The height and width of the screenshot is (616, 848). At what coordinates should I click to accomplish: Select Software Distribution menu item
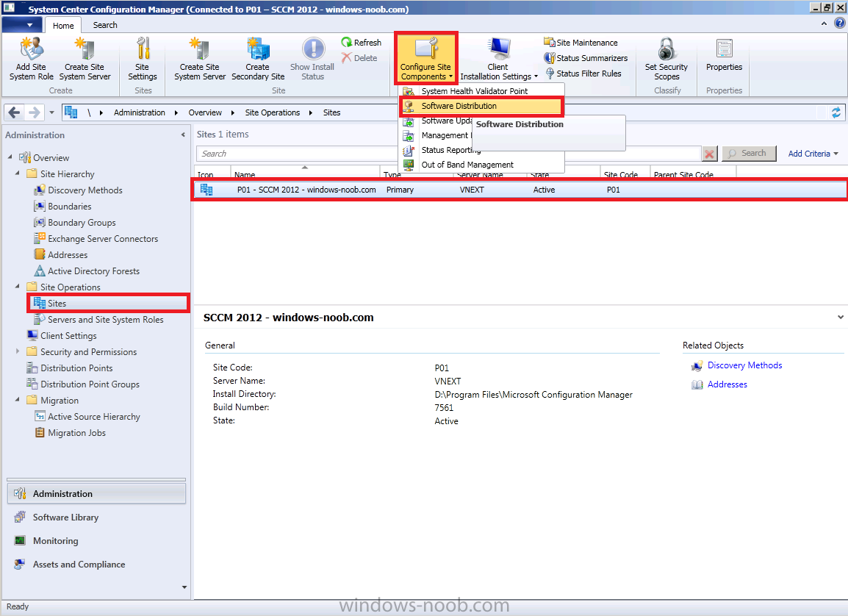click(481, 106)
